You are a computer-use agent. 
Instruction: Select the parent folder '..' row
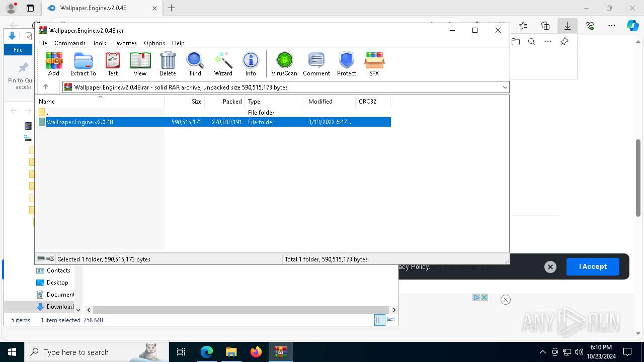tap(214, 113)
